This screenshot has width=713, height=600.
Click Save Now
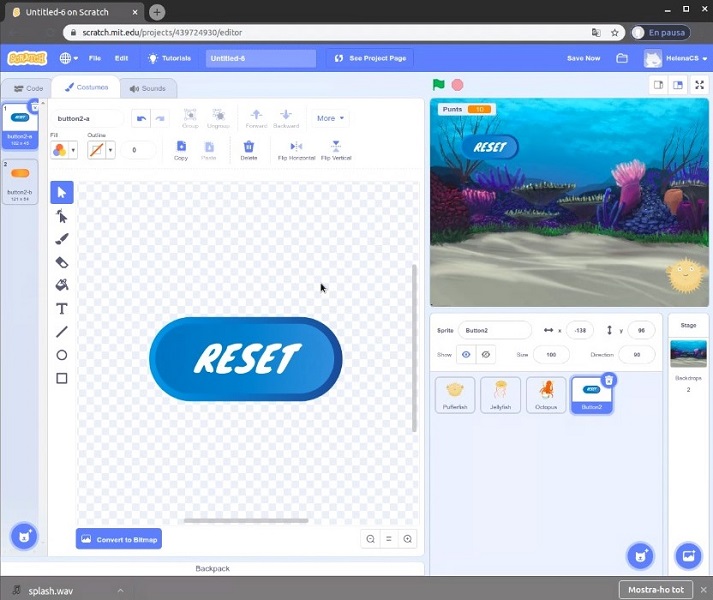pos(583,58)
